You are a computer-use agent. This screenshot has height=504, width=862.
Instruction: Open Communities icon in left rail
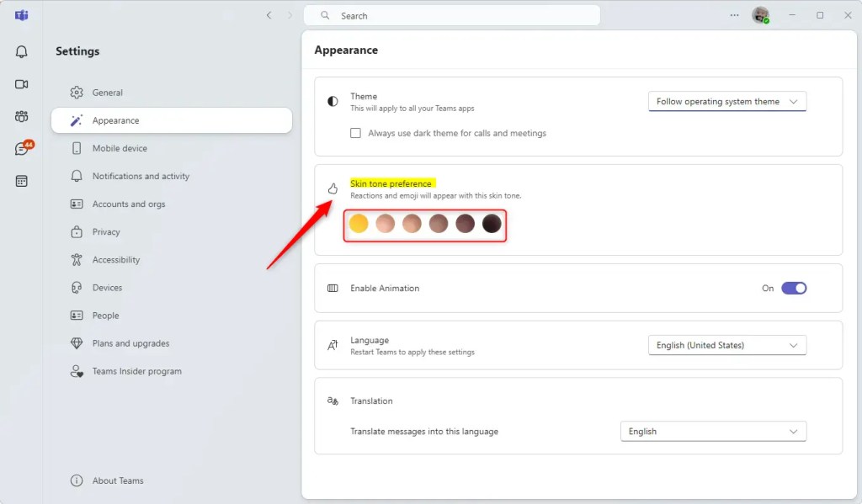click(21, 116)
